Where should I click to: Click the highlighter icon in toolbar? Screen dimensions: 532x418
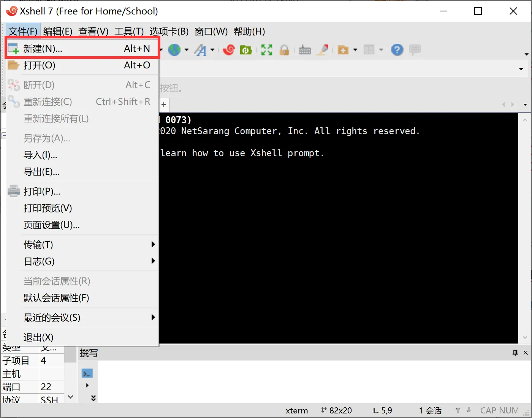(x=323, y=49)
